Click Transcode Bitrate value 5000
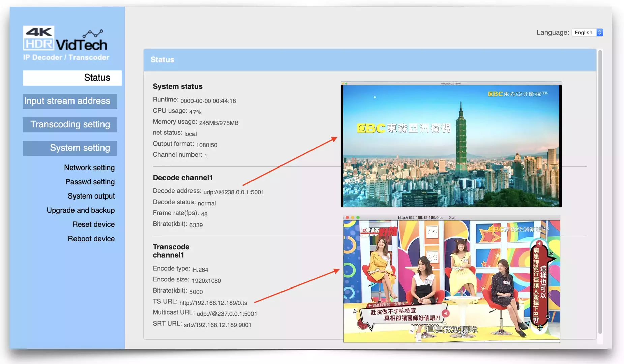Image resolution: width=624 pixels, height=364 pixels. coord(196,292)
